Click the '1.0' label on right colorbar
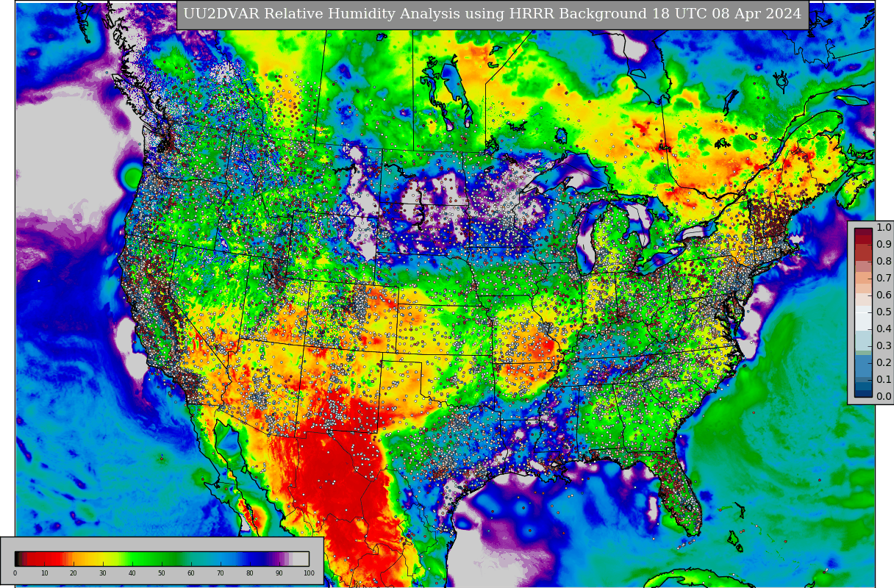894x588 pixels. click(x=884, y=227)
